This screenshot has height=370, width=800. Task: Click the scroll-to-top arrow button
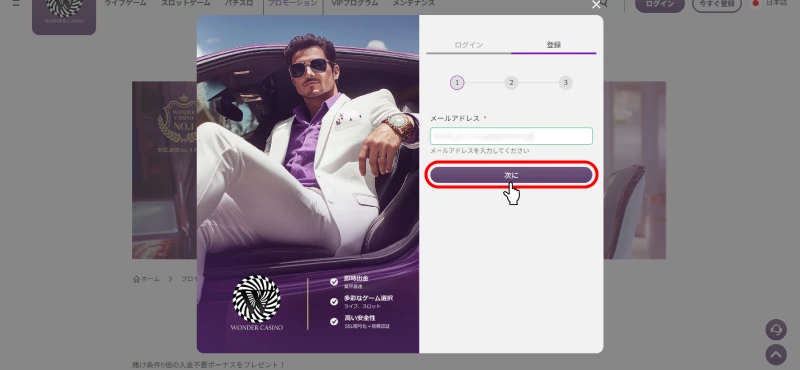point(776,354)
